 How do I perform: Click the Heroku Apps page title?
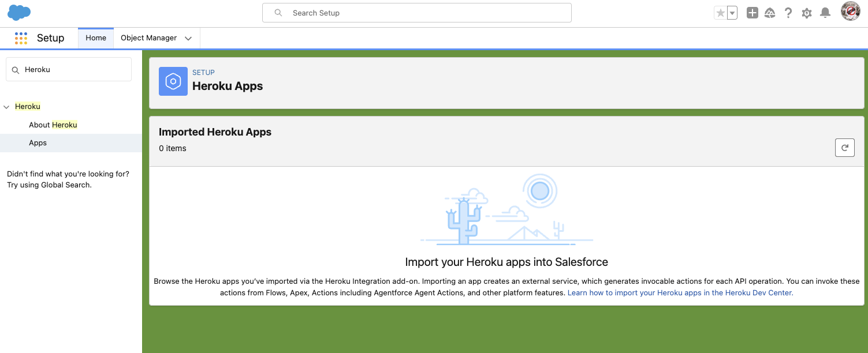click(228, 87)
